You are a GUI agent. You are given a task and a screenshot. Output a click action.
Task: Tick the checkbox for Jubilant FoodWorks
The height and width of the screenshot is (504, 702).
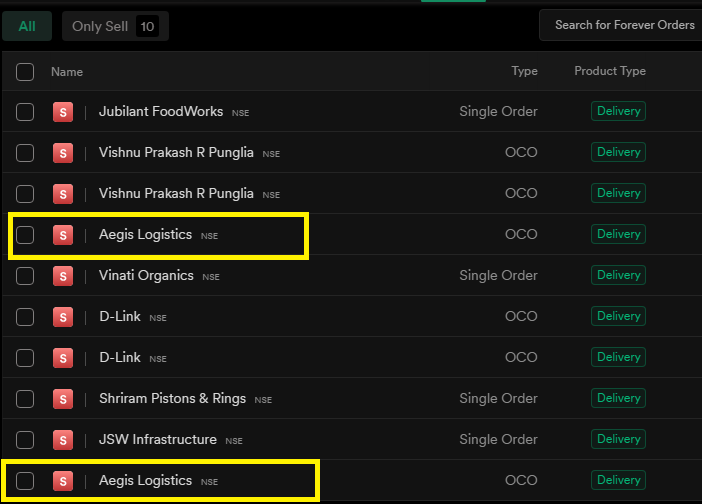tap(25, 112)
